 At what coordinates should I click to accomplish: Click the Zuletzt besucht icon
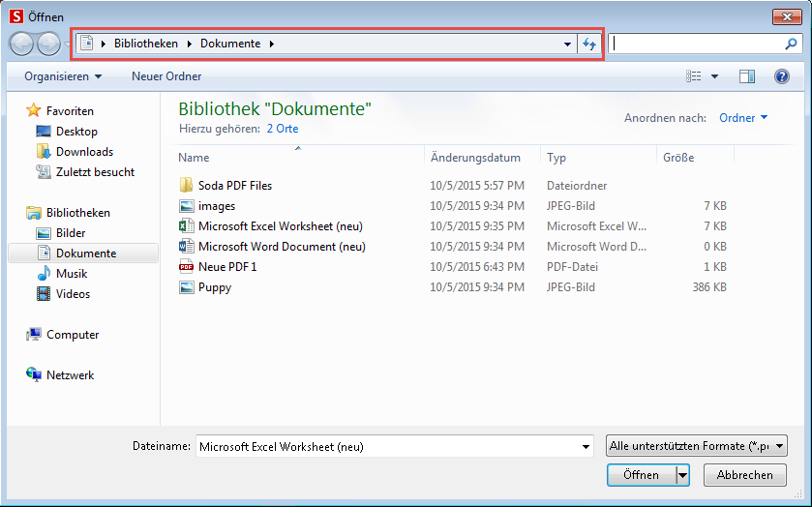click(x=44, y=171)
